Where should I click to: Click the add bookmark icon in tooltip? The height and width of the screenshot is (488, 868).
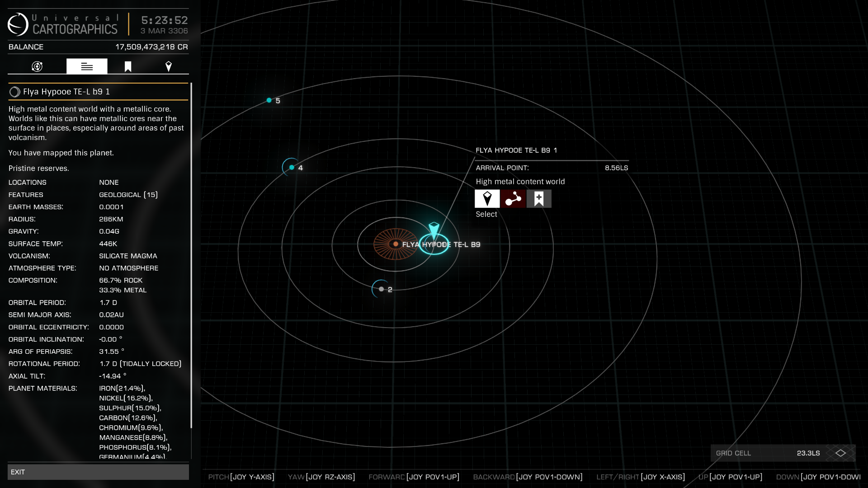[539, 199]
